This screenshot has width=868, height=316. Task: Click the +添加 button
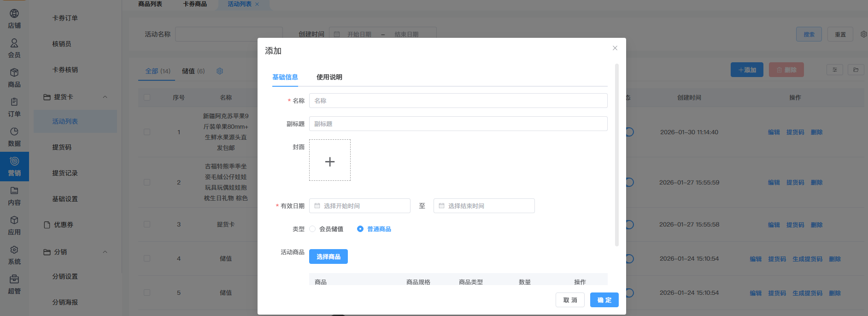coord(747,70)
